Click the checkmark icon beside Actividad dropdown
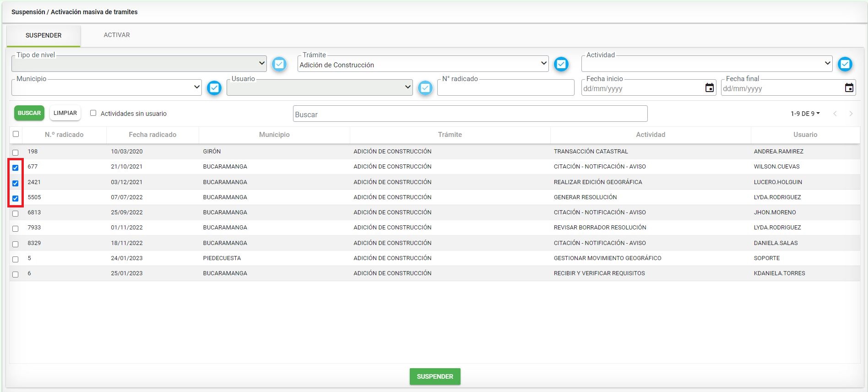Viewport: 868px width, 392px height. 845,64
